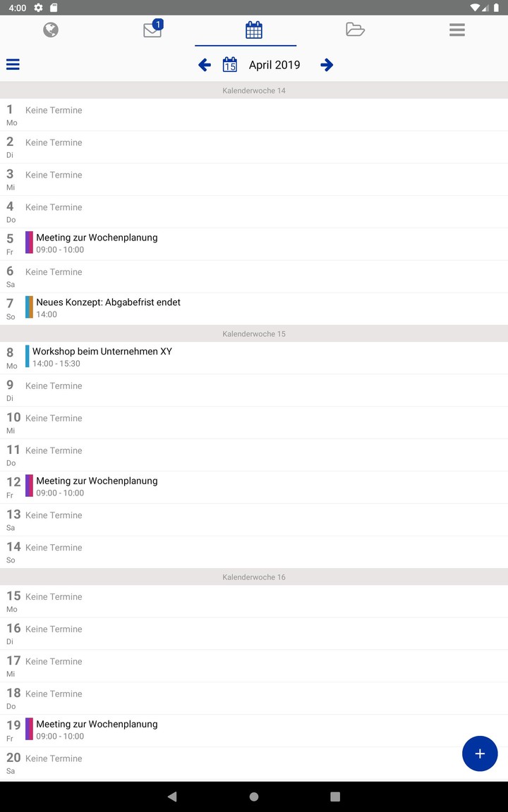This screenshot has width=508, height=812.
Task: Select April 19 Meeting zur Wochenplanung
Action: point(97,729)
